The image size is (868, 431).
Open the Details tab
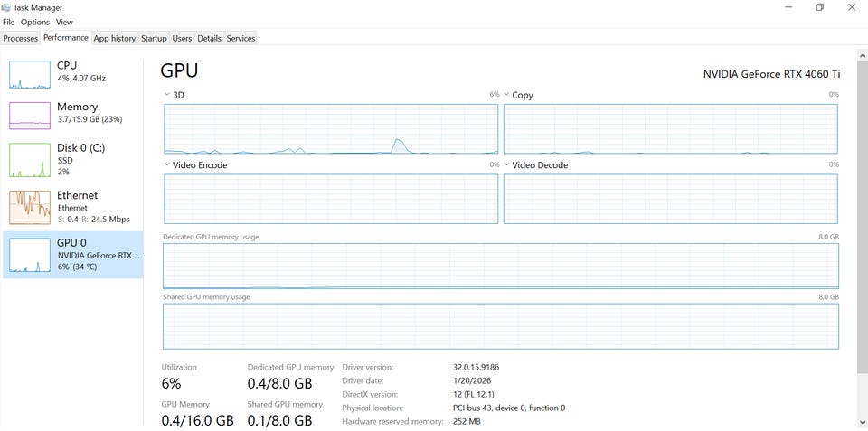coord(209,38)
